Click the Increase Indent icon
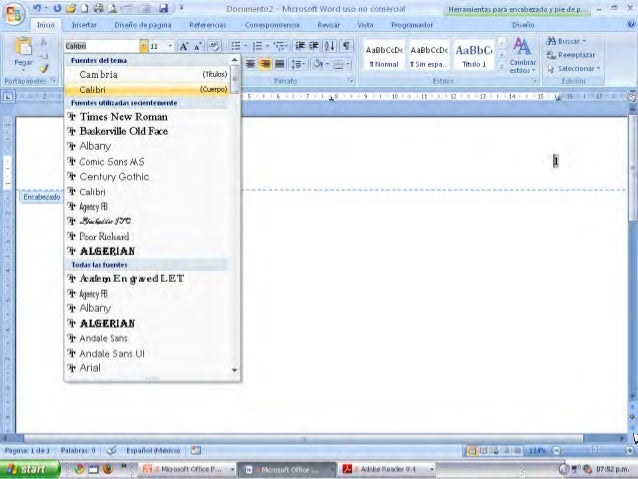The width and height of the screenshot is (638, 479). point(314,46)
